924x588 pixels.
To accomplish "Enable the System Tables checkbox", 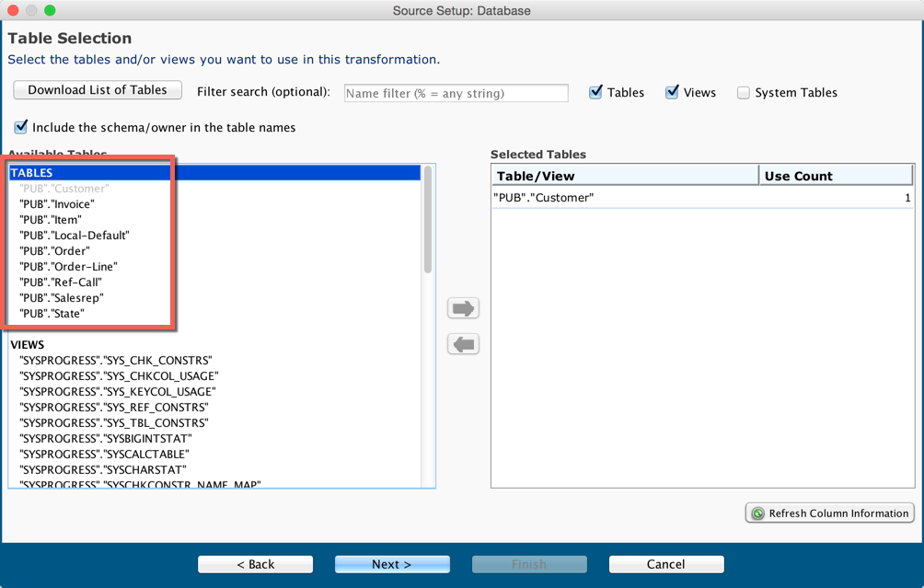I will tap(741, 92).
